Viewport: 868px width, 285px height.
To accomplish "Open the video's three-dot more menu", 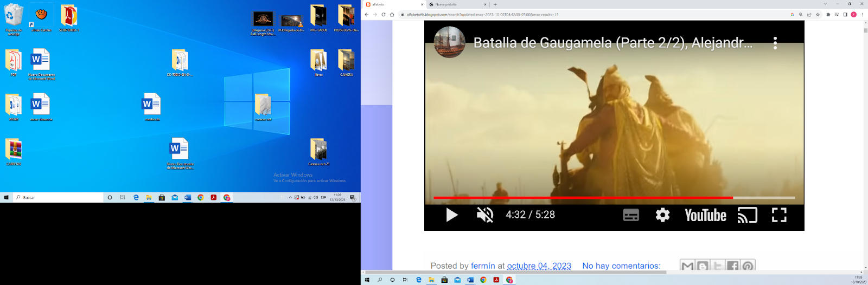I will (775, 43).
